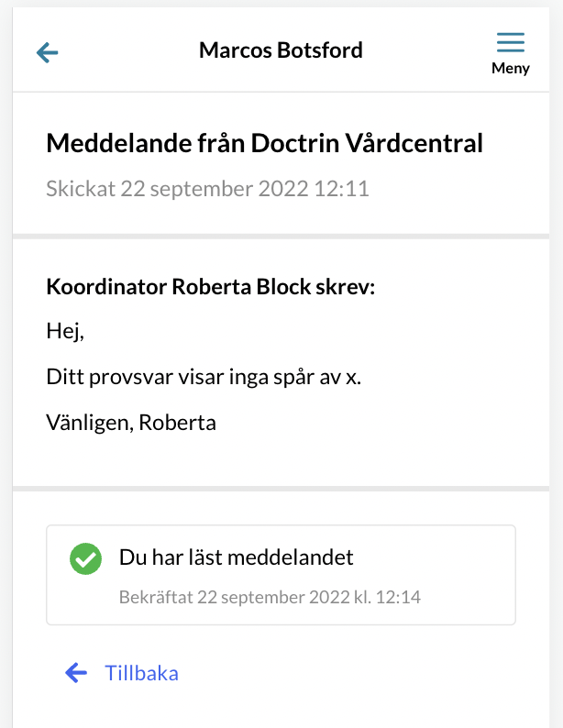Select the Meny label under hamburger icon

point(511,68)
